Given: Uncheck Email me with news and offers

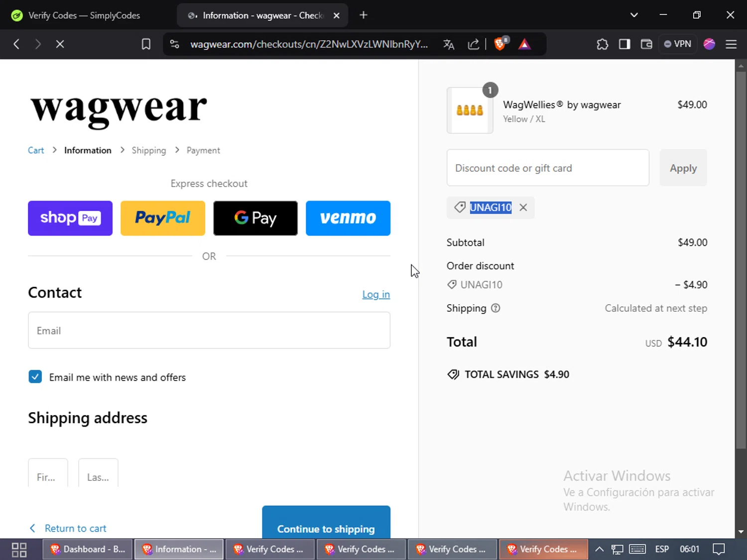Looking at the screenshot, I should tap(35, 377).
